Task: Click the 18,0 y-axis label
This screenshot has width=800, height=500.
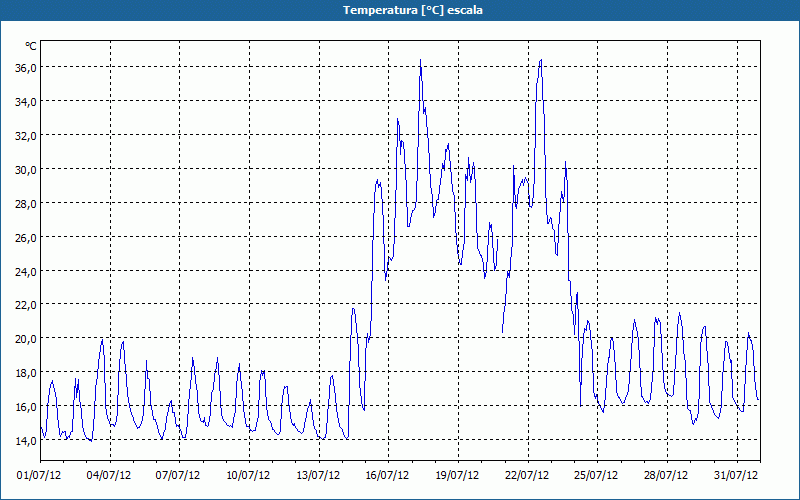Action: coord(26,372)
